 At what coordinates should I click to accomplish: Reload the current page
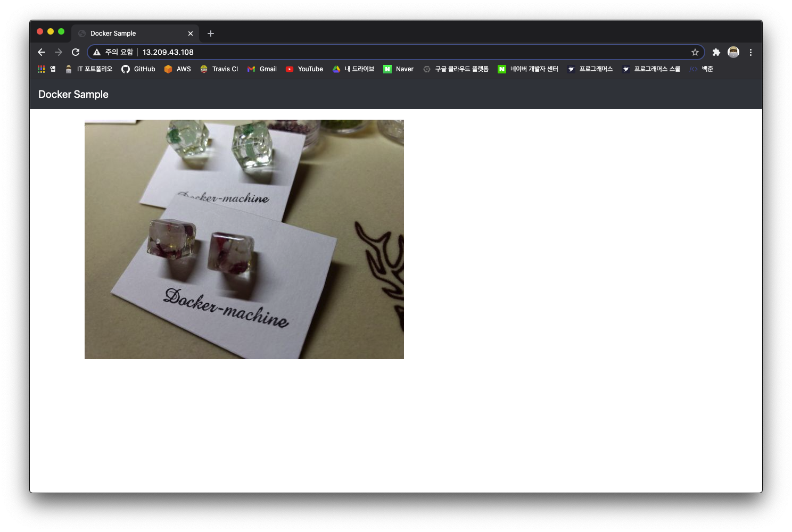(x=76, y=52)
